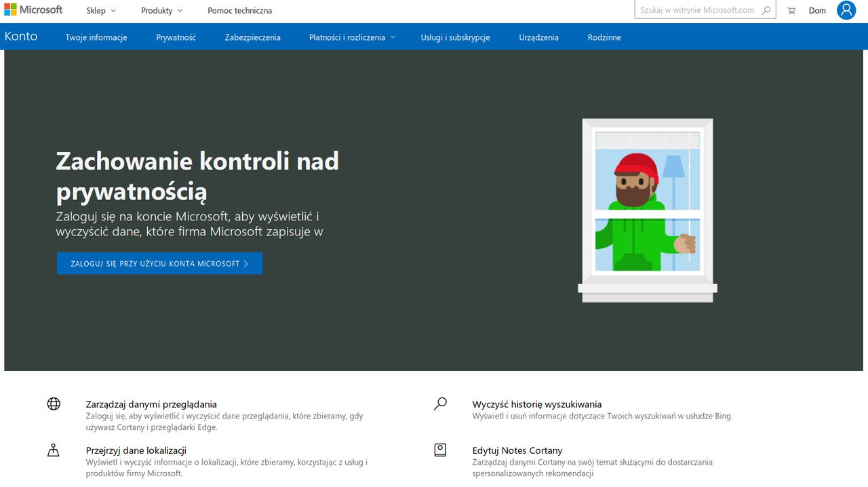Go to the Zabezpieczenia tab
Screen dimensions: 868x487
[x=252, y=37]
